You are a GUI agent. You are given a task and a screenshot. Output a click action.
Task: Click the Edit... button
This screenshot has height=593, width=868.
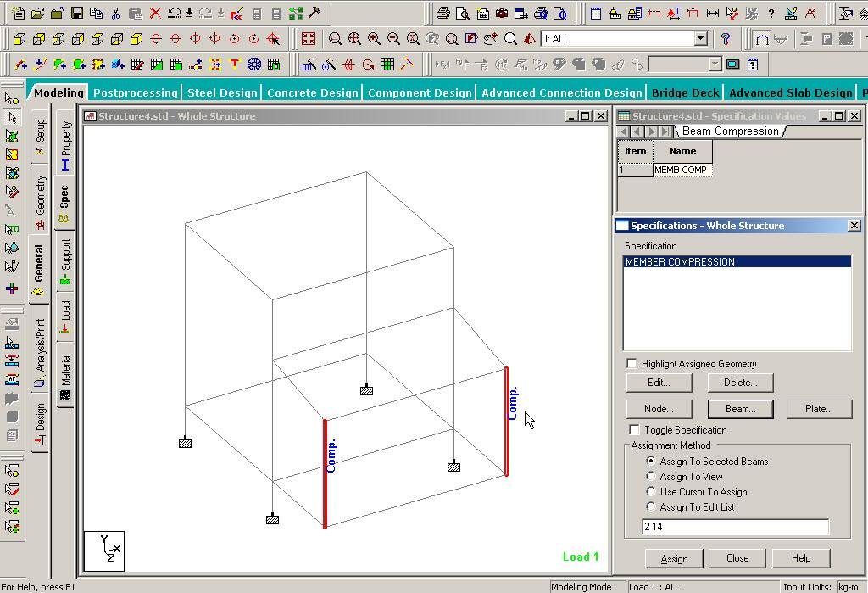coord(659,383)
